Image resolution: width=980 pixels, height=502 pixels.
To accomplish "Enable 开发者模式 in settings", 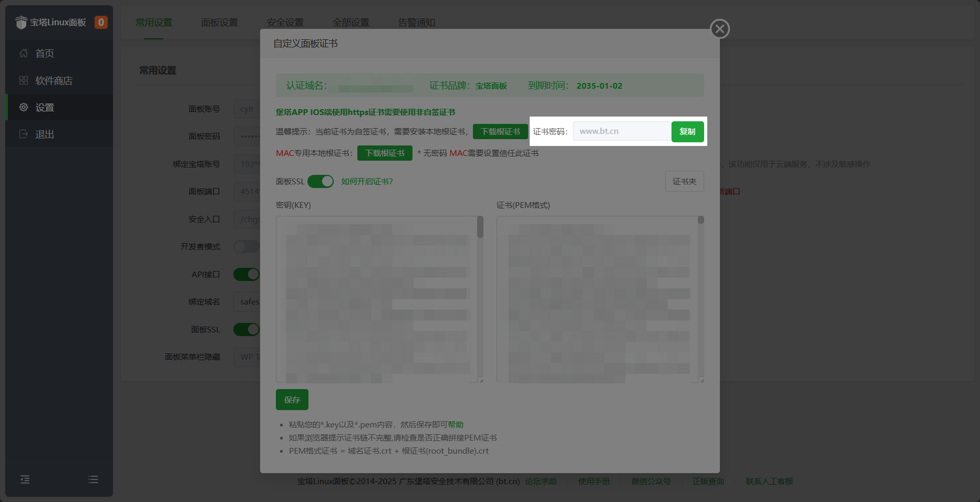I will [246, 246].
